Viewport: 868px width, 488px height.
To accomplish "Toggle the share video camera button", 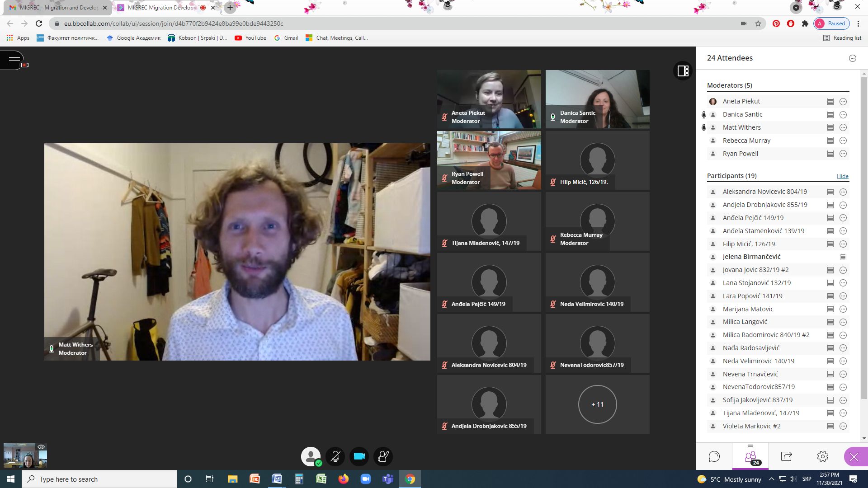I will [x=359, y=456].
